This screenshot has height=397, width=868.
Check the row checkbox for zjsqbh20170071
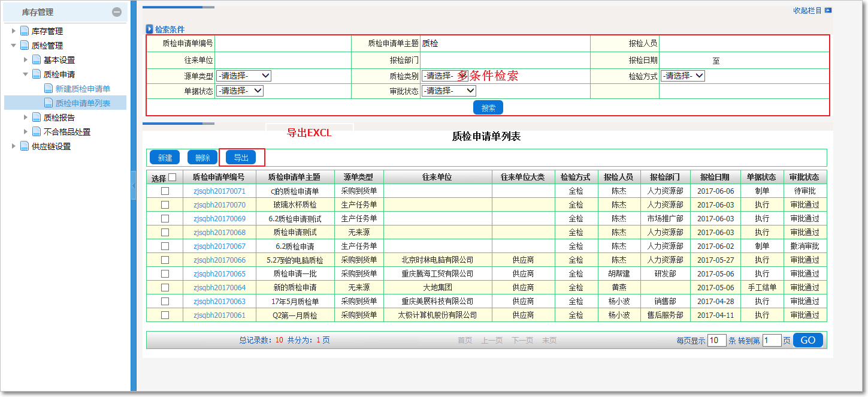[x=164, y=191]
